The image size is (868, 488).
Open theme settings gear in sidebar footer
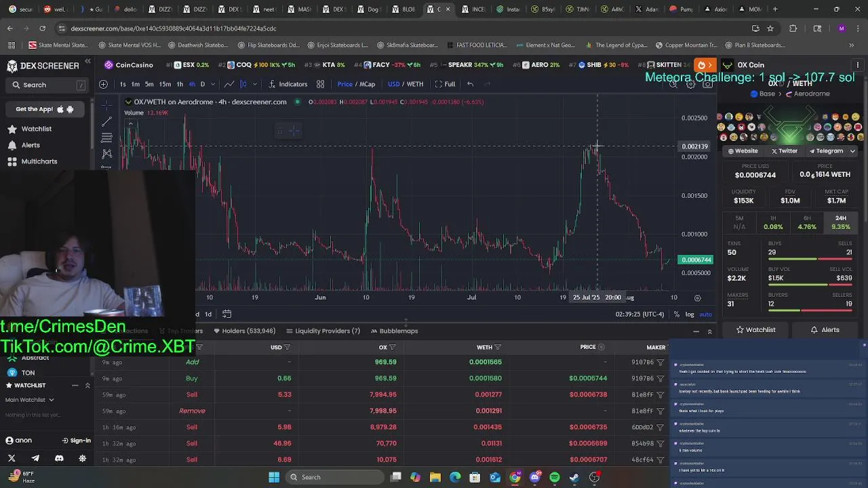pos(83,458)
